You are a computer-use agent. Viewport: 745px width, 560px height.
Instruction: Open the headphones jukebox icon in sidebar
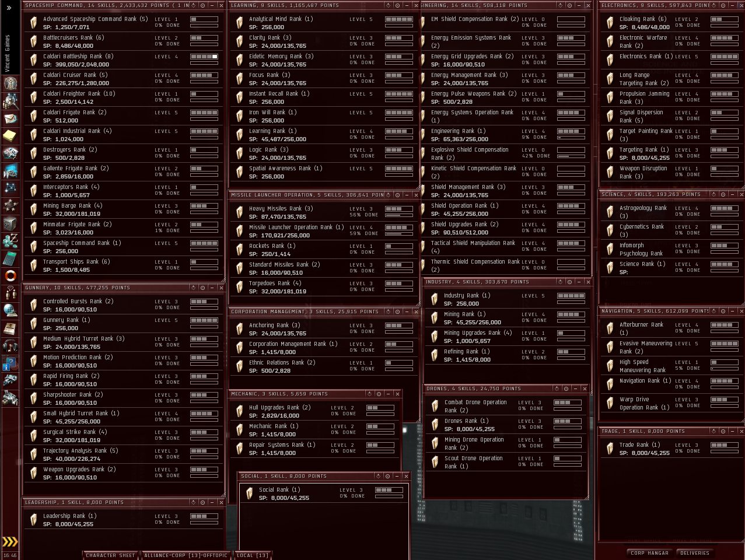[x=10, y=345]
